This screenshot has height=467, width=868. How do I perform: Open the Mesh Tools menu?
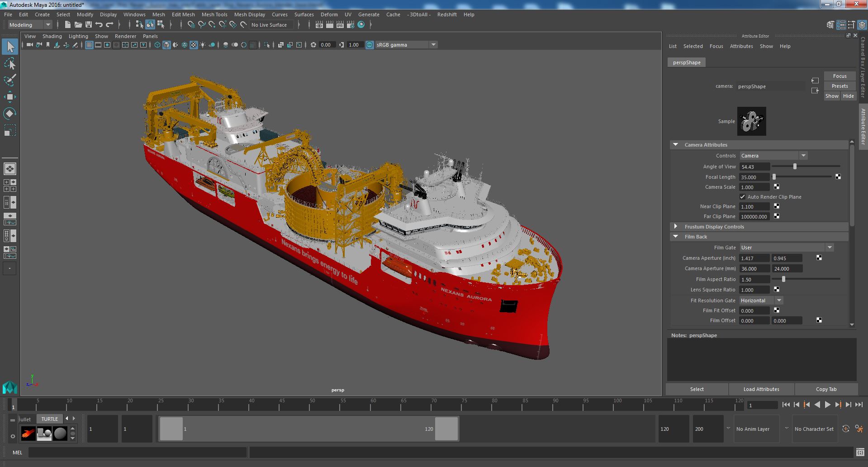pos(214,14)
